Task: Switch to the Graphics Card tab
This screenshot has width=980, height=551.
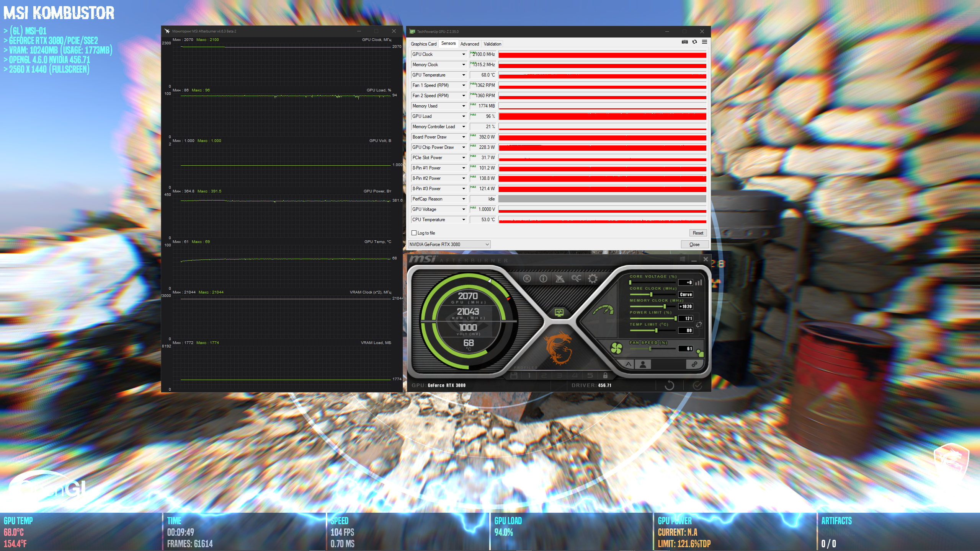Action: (423, 44)
